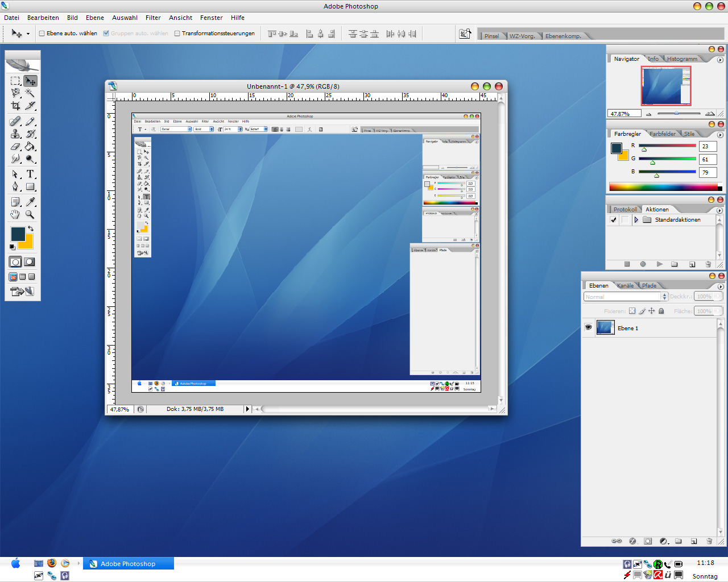Select the Crop tool
Screen dimensions: 728x582
[x=15, y=106]
